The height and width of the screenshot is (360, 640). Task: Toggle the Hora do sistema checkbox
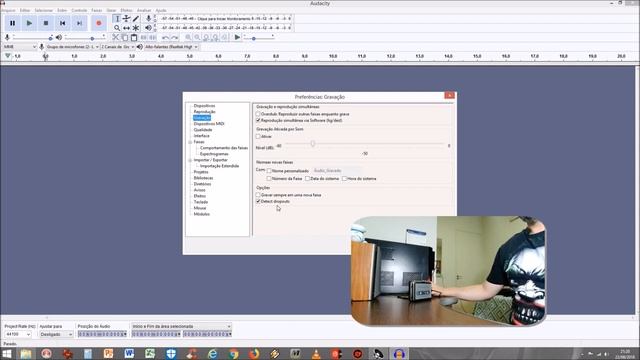[344, 179]
